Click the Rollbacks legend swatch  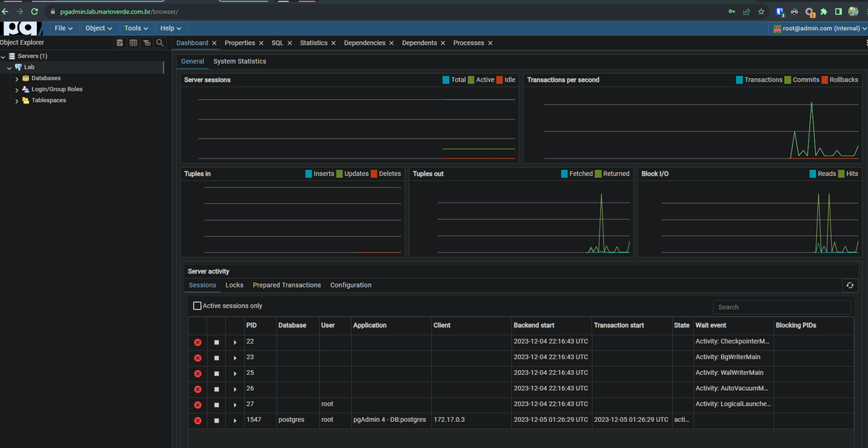(x=825, y=80)
